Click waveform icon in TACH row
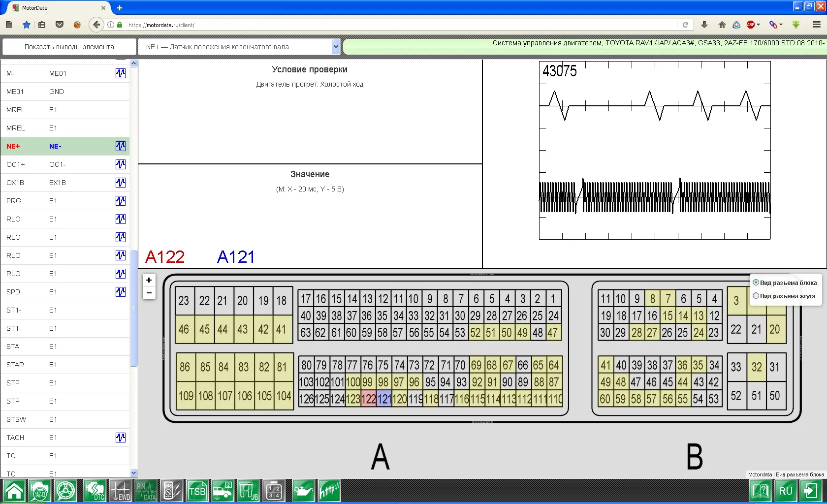The height and width of the screenshot is (504, 827). tap(121, 438)
